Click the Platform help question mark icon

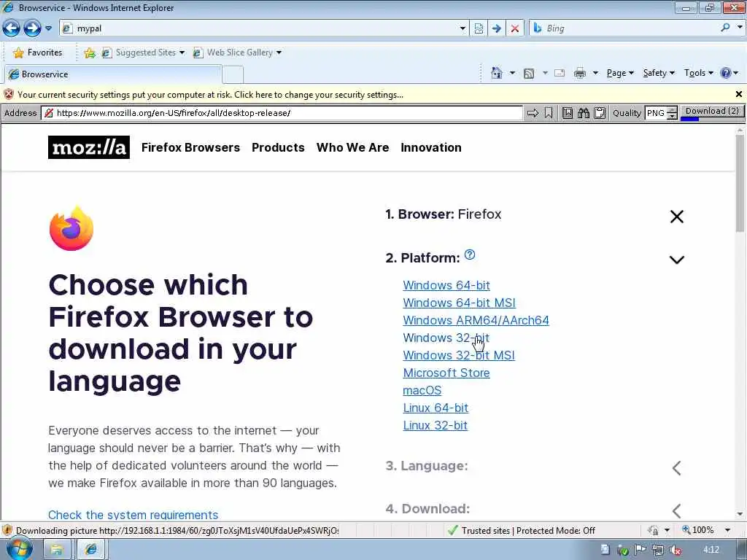click(x=469, y=254)
